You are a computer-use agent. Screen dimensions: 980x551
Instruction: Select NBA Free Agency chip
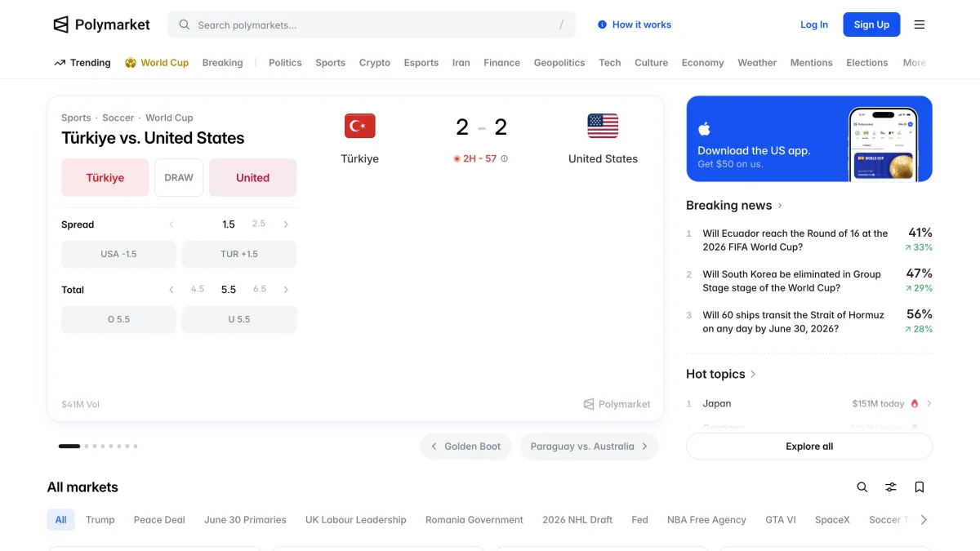pos(706,520)
